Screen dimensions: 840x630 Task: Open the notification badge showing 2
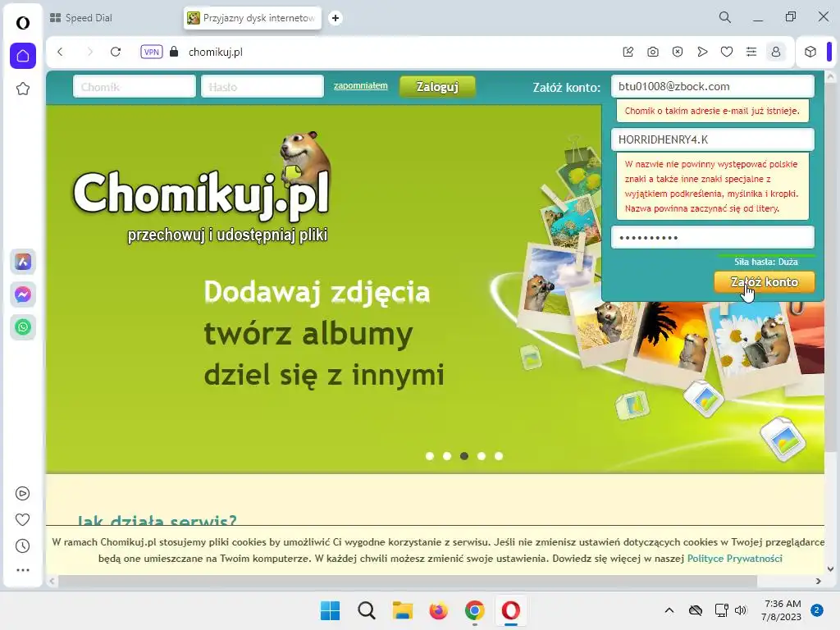click(817, 610)
